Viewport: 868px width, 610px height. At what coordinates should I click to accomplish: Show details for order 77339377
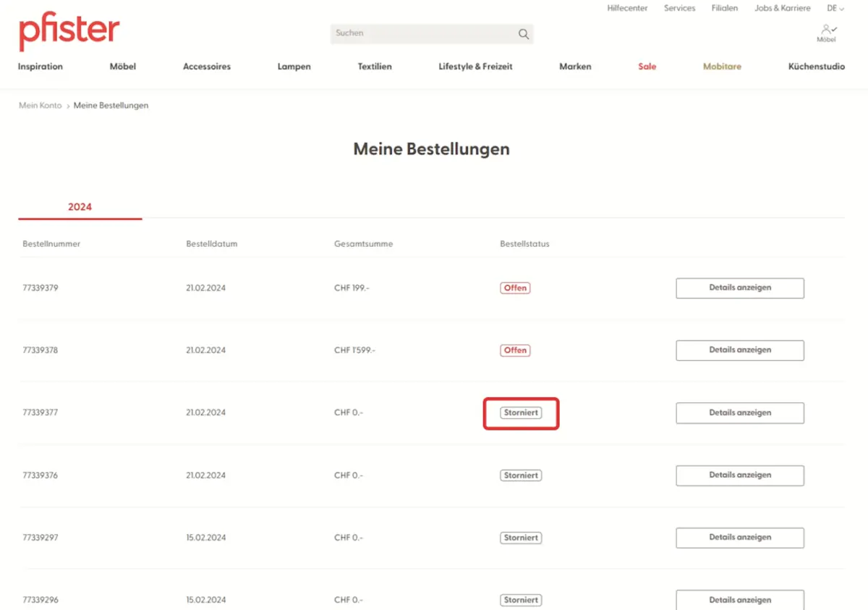(x=739, y=413)
